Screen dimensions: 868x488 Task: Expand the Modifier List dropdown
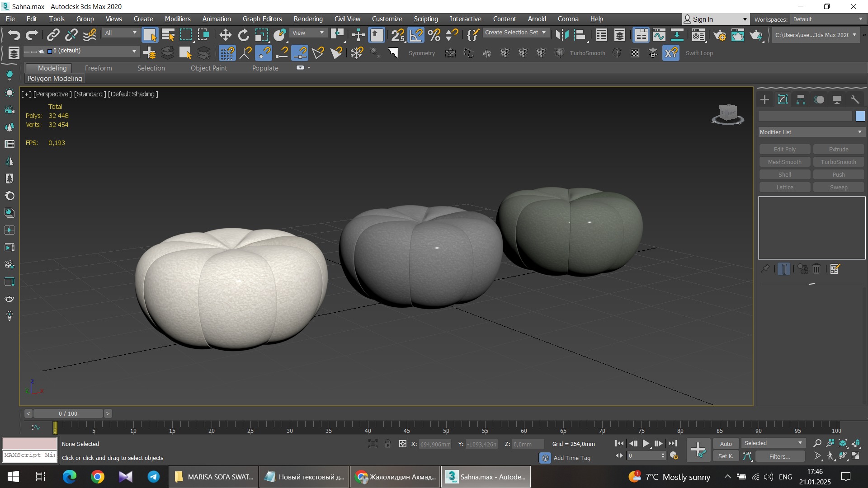(x=811, y=132)
